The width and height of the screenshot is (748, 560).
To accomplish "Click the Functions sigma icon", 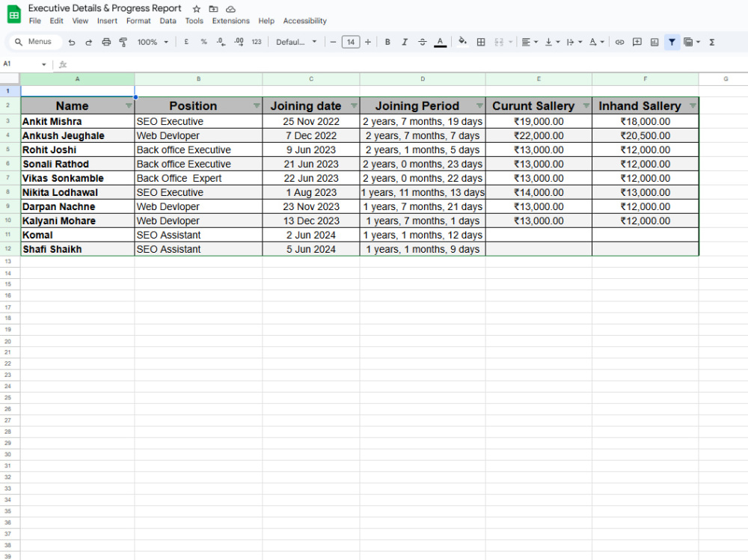I will [712, 42].
